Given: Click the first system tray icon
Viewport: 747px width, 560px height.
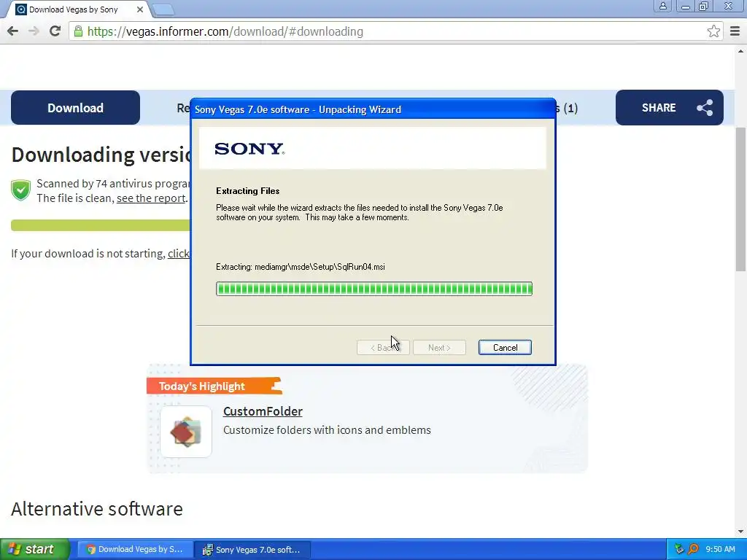Looking at the screenshot, I should [679, 549].
